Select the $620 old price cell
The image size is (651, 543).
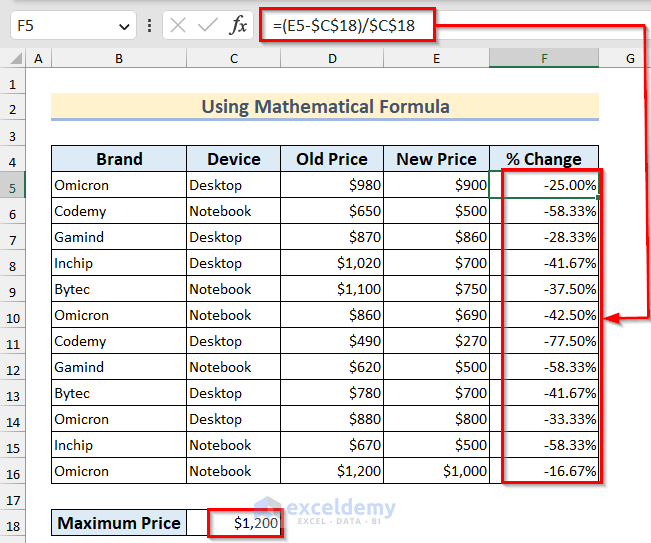point(332,367)
